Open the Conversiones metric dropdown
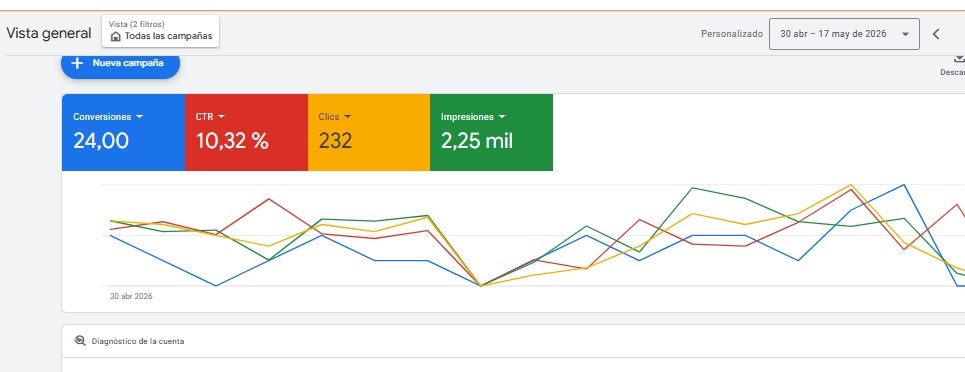Viewport: 965px width, 372px height. (x=108, y=116)
